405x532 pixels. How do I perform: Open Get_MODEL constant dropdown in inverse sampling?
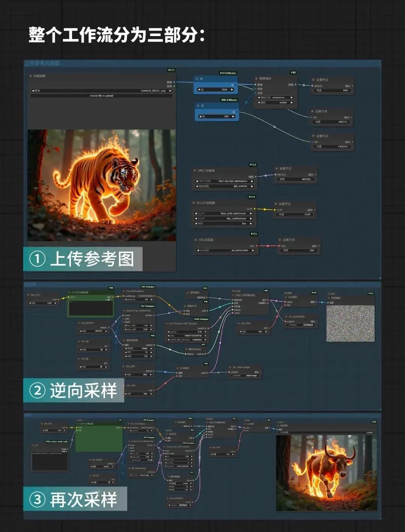tap(93, 331)
